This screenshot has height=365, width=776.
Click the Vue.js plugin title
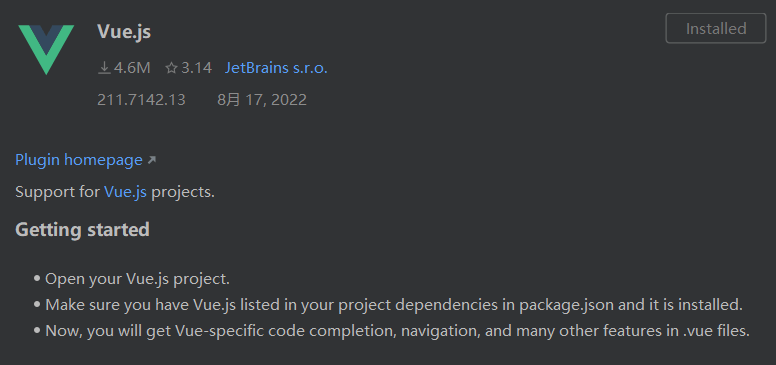tap(124, 32)
